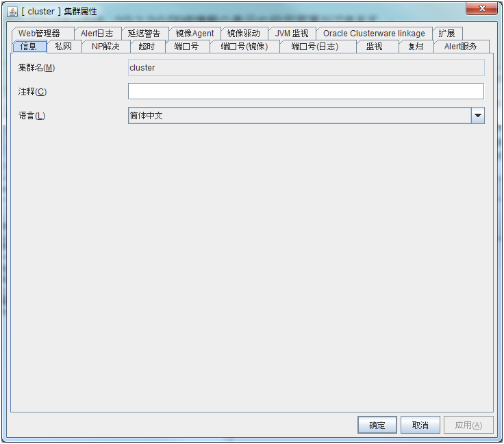Click the 应用(A) button
The height and width of the screenshot is (444, 504).
(468, 425)
